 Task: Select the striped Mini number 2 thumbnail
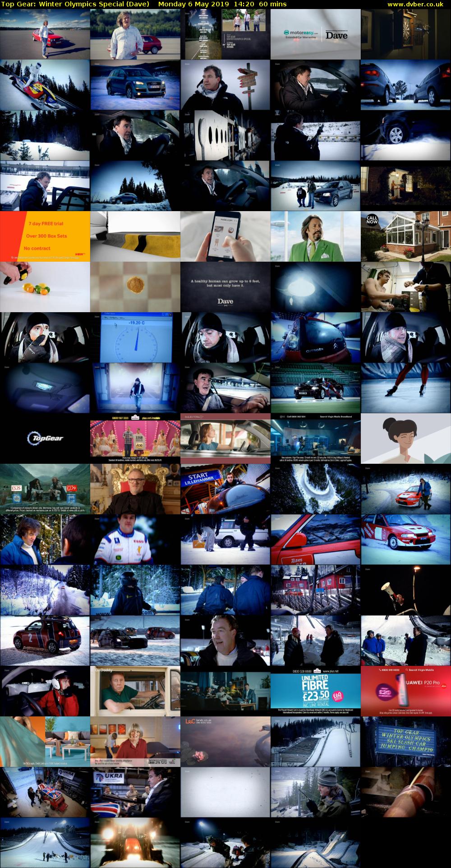(45, 641)
